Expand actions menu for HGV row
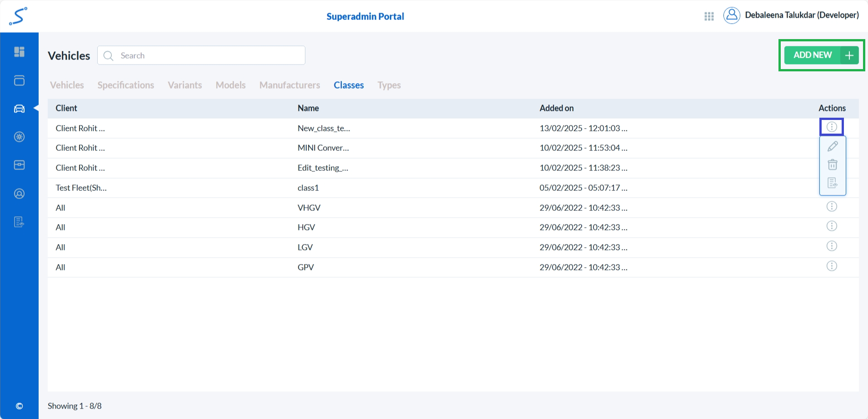 (831, 226)
